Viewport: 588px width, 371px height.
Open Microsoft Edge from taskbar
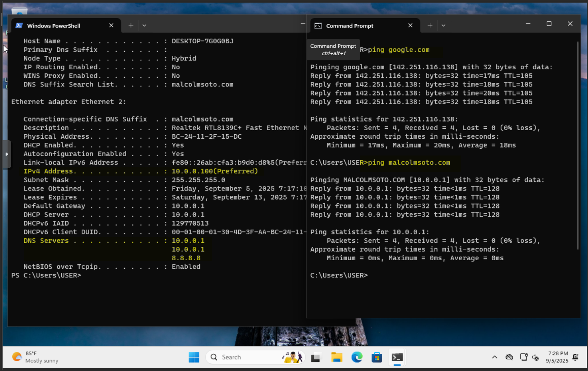357,357
